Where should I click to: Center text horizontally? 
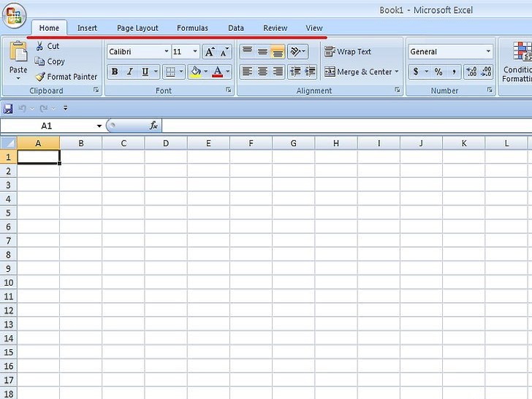pyautogui.click(x=262, y=72)
